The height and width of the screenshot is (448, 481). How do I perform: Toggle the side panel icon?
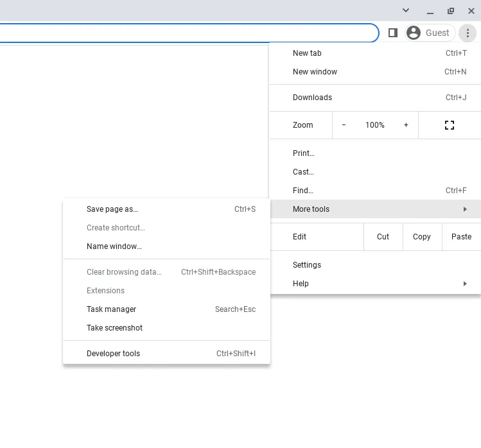[x=393, y=33]
